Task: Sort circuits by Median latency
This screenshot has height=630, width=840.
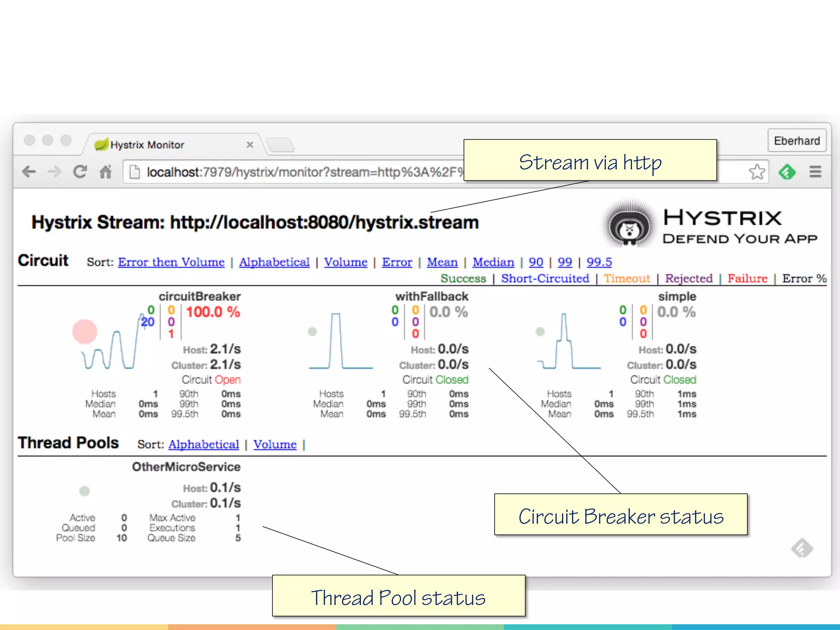Action: tap(493, 262)
